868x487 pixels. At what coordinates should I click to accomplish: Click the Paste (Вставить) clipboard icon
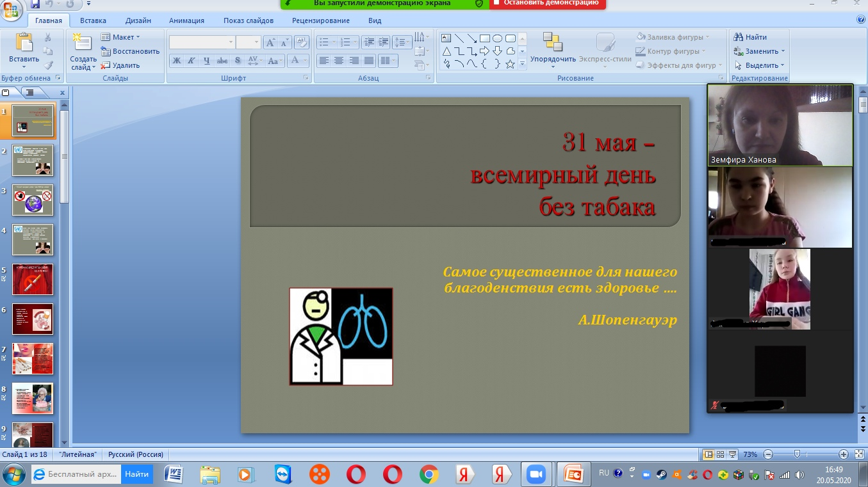24,44
